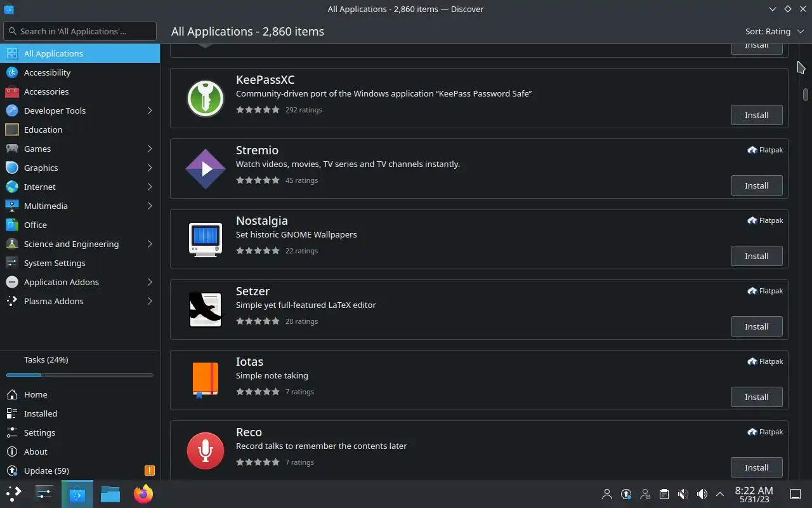This screenshot has width=812, height=508.
Task: Click the Tasks (24%) label
Action: click(46, 359)
